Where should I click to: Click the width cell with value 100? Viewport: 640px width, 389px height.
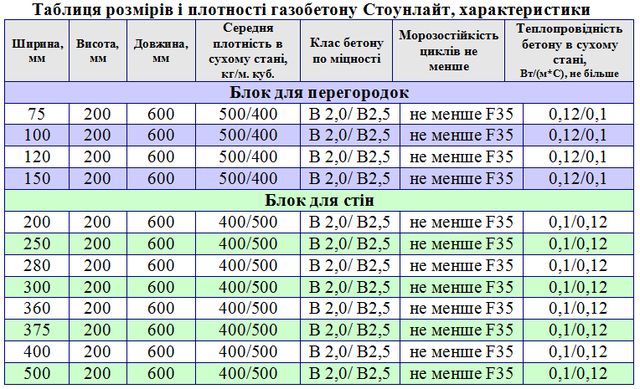coord(37,135)
